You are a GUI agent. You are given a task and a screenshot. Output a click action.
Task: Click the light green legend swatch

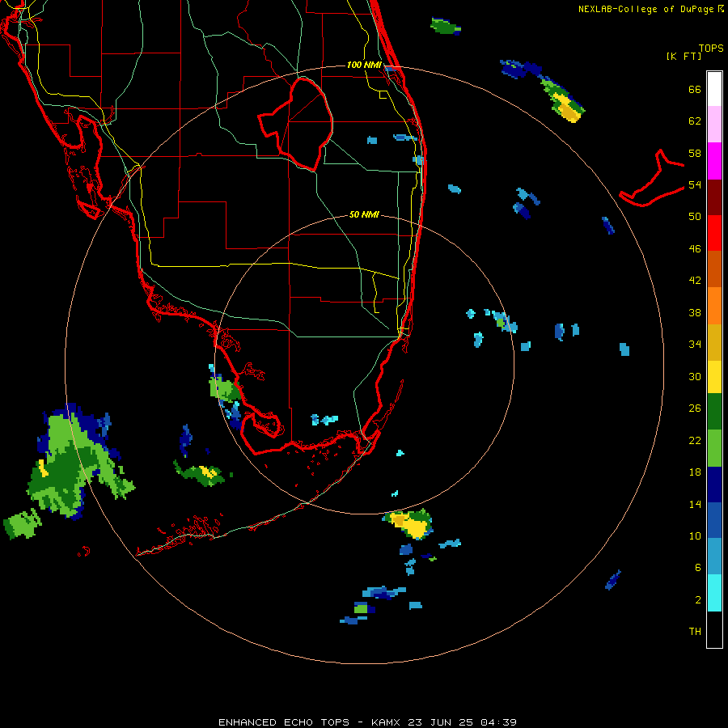coord(714,448)
